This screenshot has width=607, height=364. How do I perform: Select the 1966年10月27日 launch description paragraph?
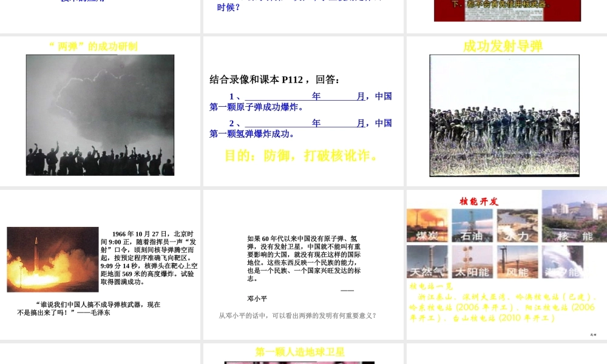149,258
